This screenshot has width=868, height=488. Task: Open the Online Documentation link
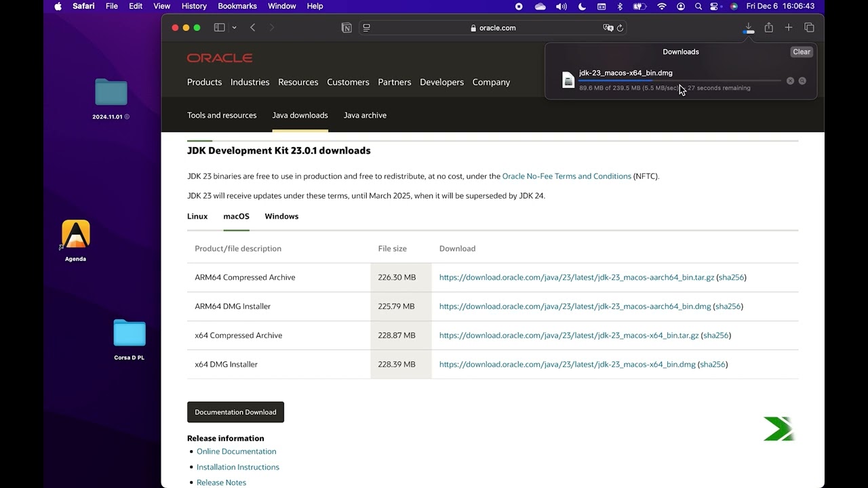[236, 451]
